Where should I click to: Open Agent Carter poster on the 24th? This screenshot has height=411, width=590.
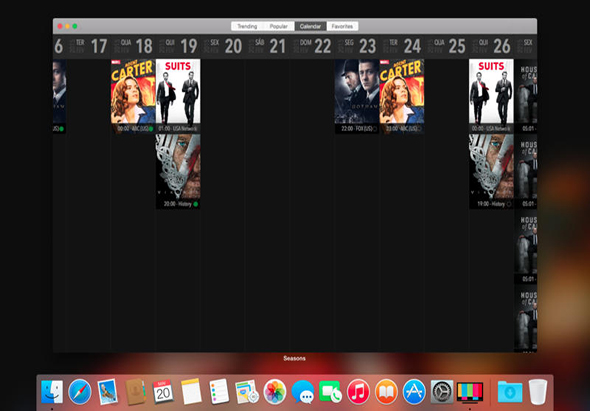(x=402, y=91)
